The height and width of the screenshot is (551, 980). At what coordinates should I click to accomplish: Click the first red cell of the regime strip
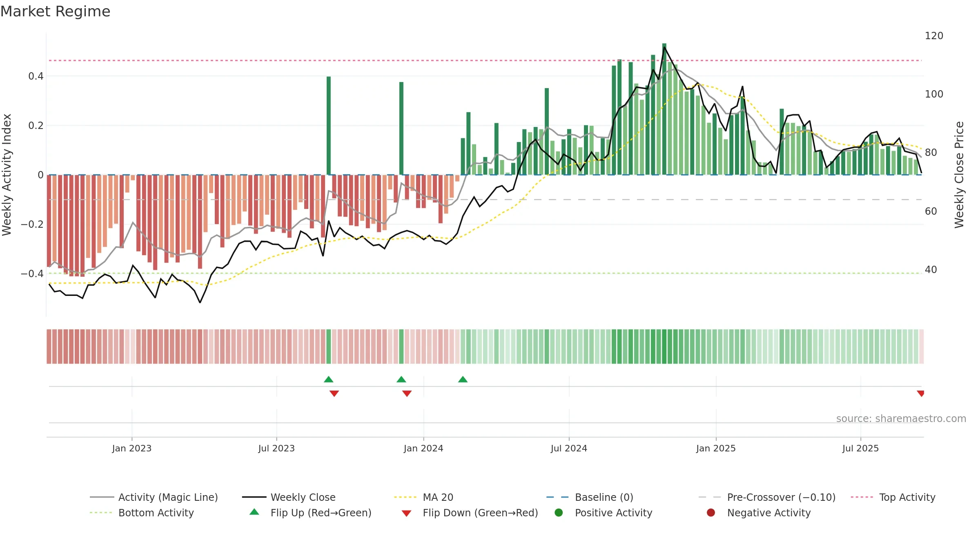[x=49, y=347]
